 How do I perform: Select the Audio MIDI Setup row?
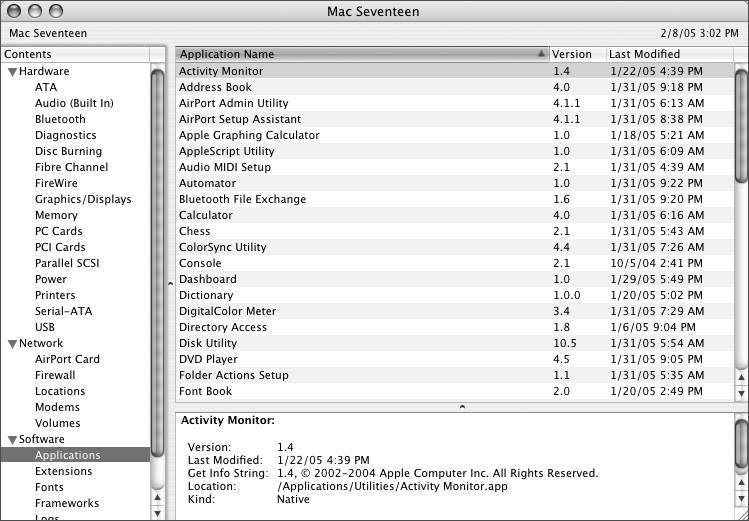coord(454,167)
